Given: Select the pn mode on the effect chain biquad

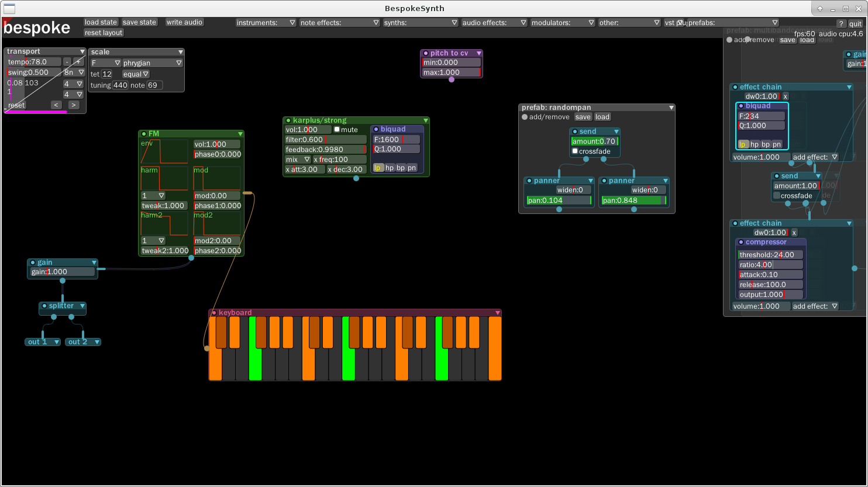Looking at the screenshot, I should 776,144.
